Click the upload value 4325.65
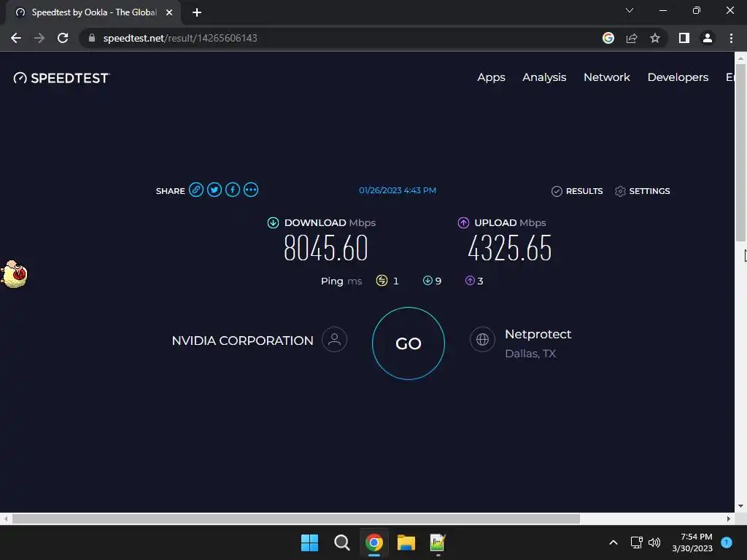 click(x=509, y=248)
